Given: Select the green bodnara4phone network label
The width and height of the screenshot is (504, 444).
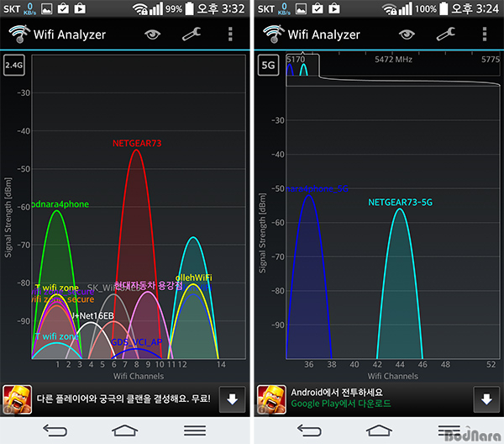Looking at the screenshot, I should (x=60, y=204).
